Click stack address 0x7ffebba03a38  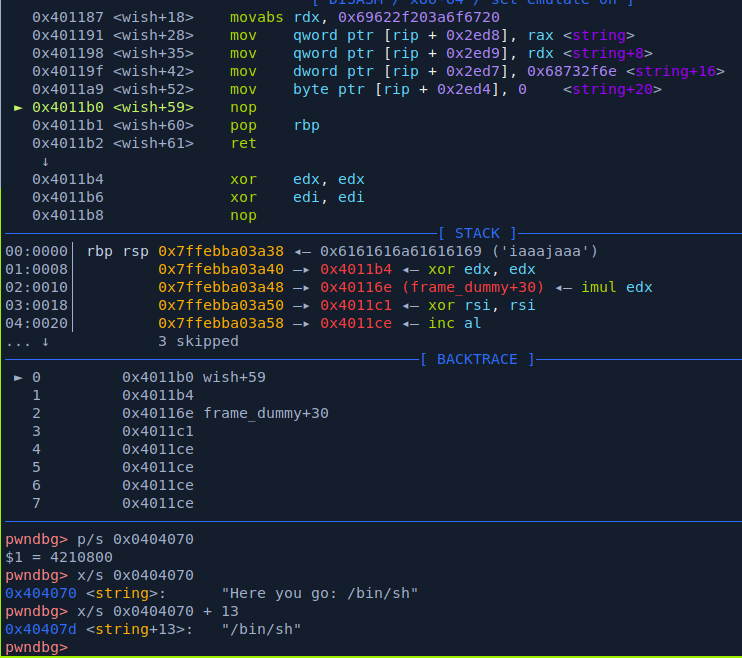221,251
